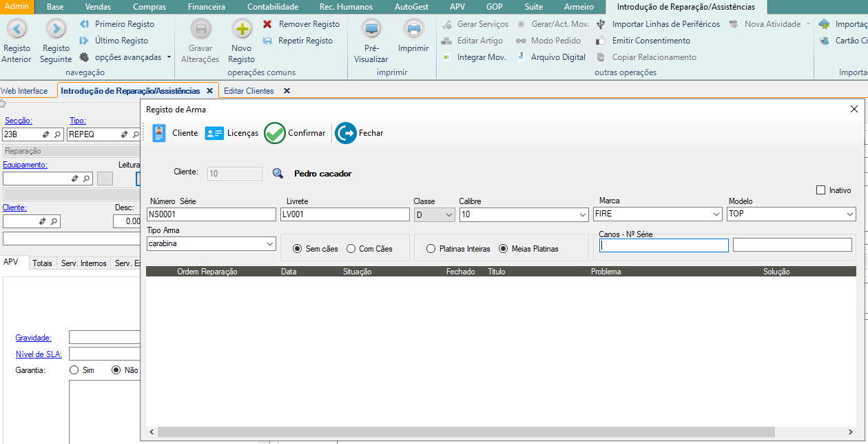This screenshot has width=868, height=444.
Task: Open Pré-Visualizar print preview icon
Action: coord(371,29)
